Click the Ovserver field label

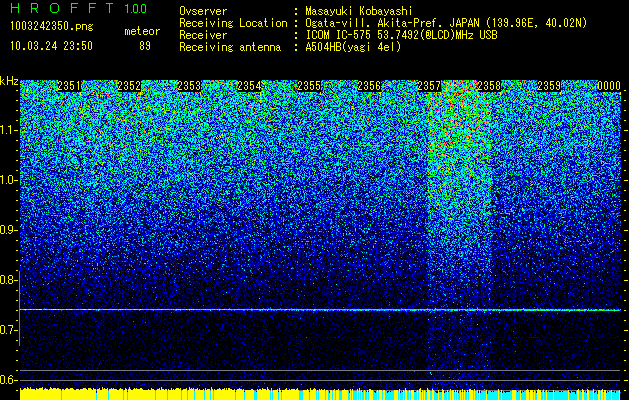203,11
